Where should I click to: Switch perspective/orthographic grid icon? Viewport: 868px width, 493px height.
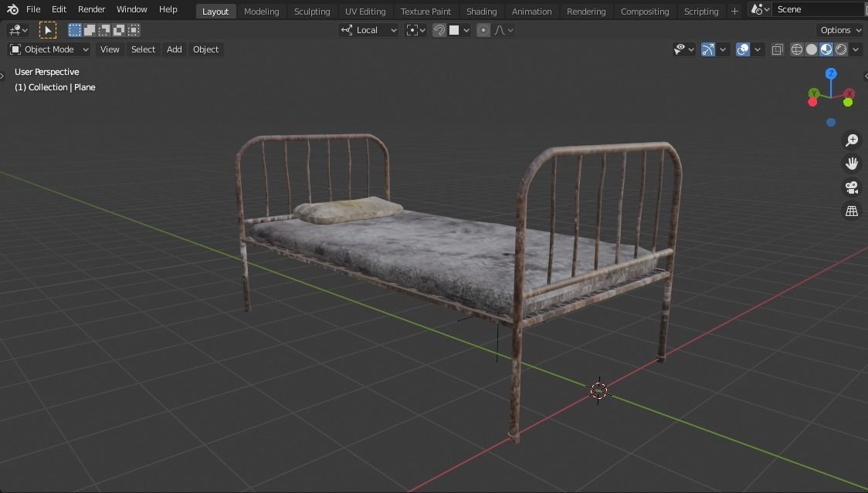(852, 211)
